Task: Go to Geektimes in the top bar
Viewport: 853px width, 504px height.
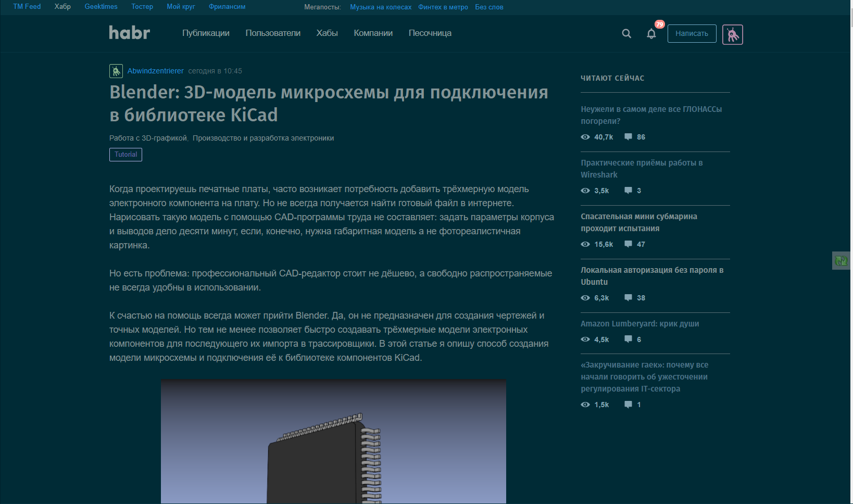Action: 101,7
